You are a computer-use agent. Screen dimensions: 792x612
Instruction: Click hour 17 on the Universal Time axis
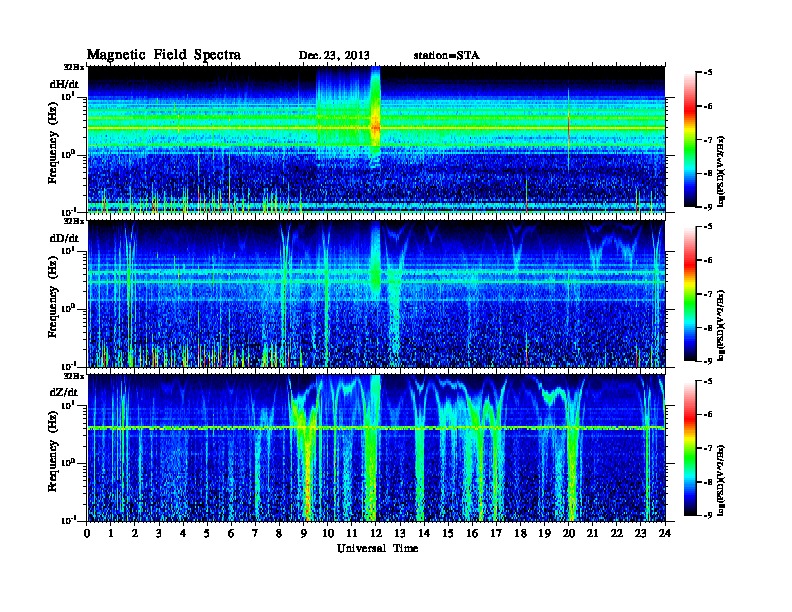pyautogui.click(x=497, y=533)
